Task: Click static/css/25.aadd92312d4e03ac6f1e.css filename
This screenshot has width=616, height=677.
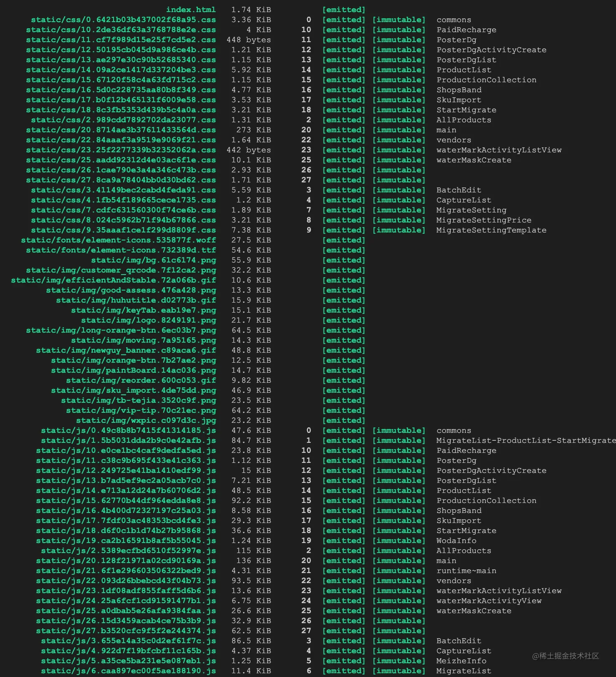Action: click(x=121, y=160)
